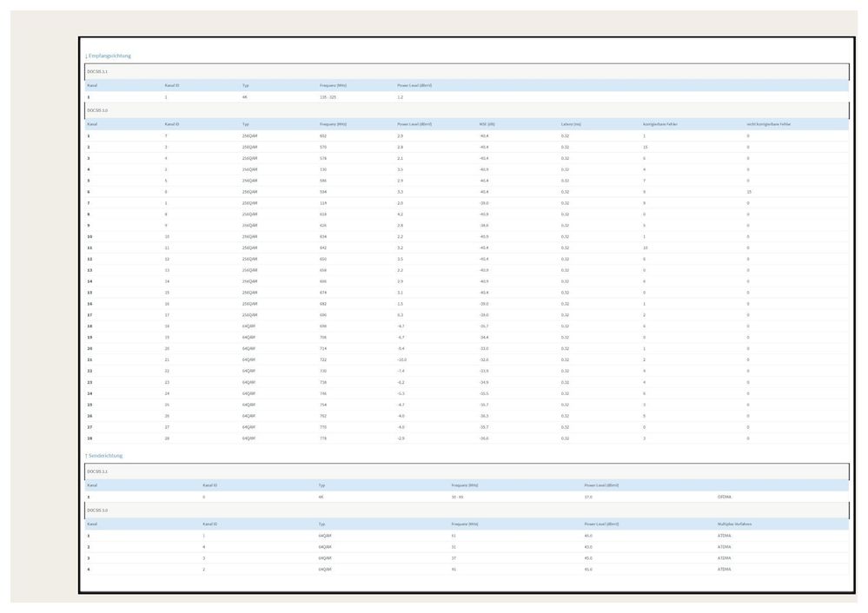
Task: Click the MSE (dB) column header
Action: (487, 124)
